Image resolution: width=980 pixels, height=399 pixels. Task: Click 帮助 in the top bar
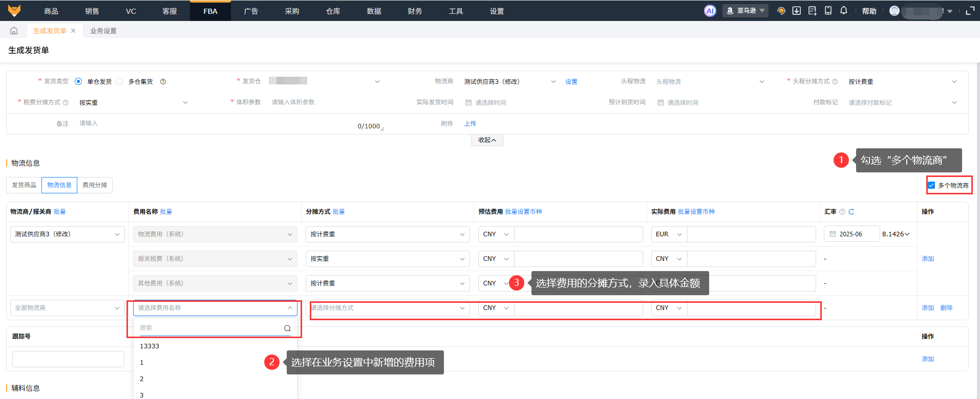tap(869, 11)
